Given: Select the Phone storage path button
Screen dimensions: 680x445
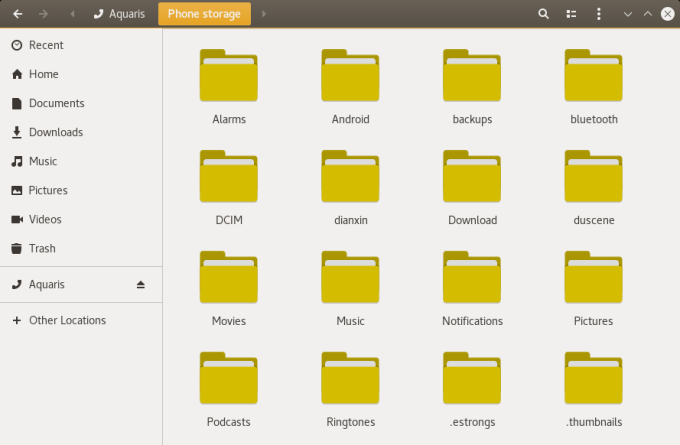Looking at the screenshot, I should [x=204, y=14].
